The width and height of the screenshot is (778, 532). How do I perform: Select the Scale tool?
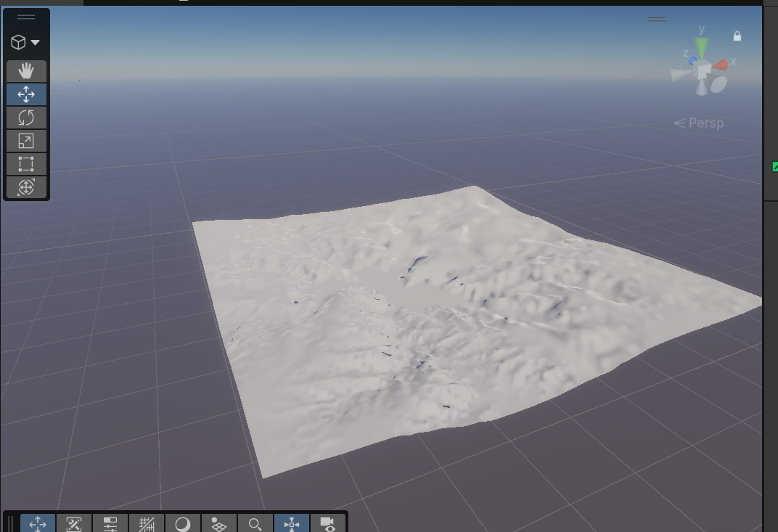point(26,141)
